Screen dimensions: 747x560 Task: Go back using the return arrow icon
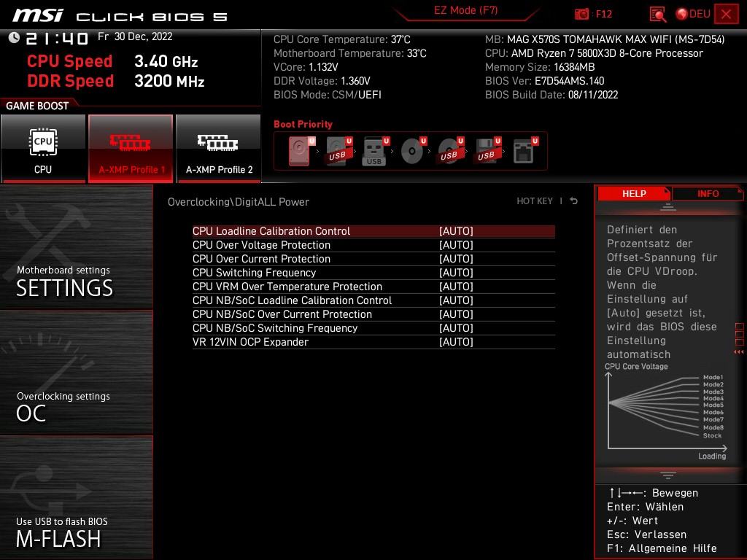click(x=573, y=201)
